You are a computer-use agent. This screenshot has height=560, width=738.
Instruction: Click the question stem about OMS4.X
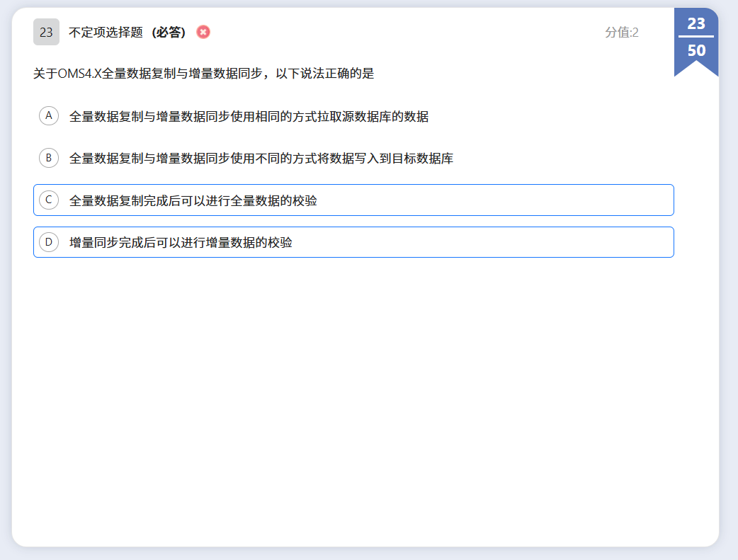tap(203, 74)
